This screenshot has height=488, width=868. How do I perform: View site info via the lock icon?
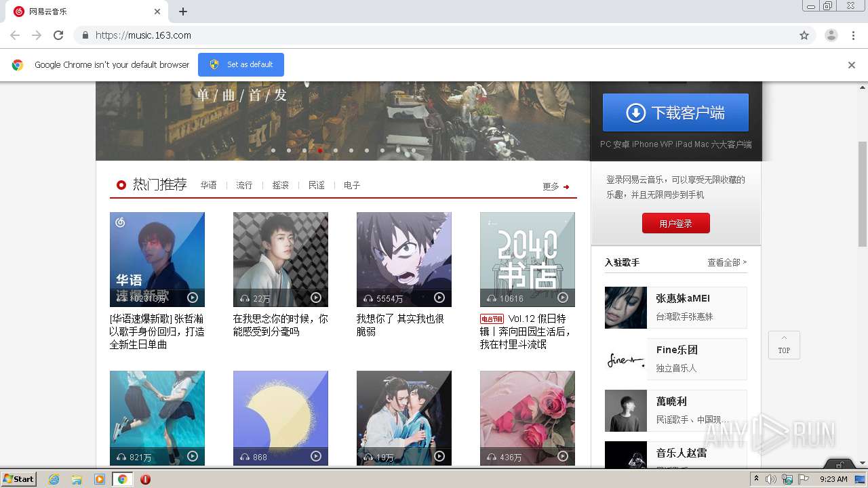[85, 35]
